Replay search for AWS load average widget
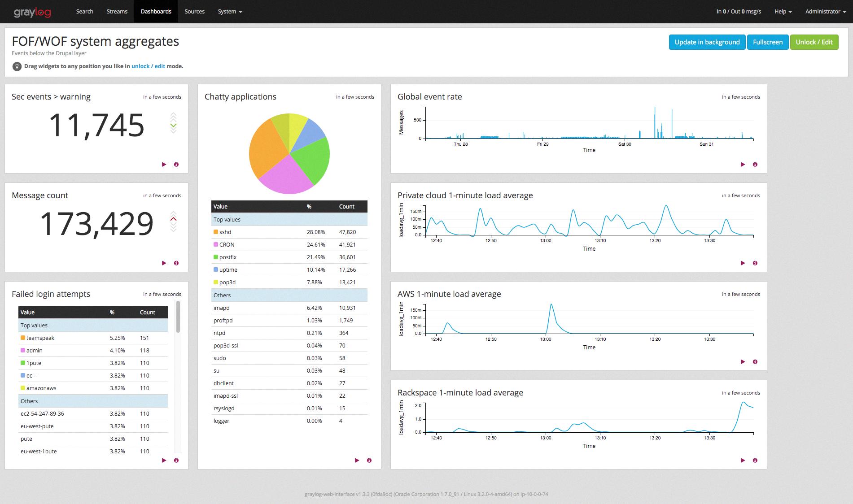The width and height of the screenshot is (853, 504). [x=743, y=362]
